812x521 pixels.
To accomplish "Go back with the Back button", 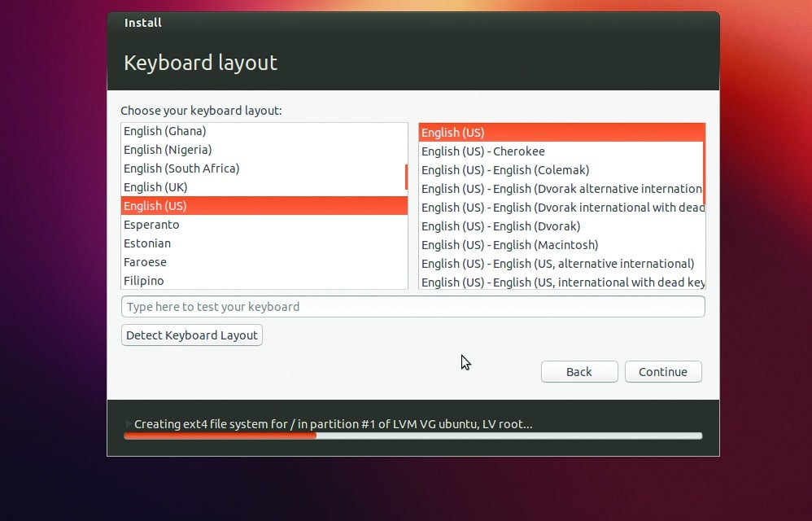I will pyautogui.click(x=578, y=372).
